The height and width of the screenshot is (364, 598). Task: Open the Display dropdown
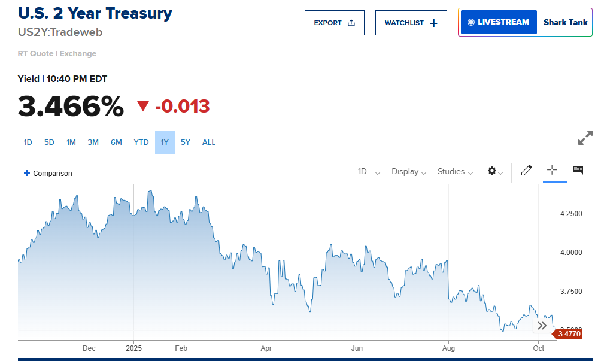409,172
